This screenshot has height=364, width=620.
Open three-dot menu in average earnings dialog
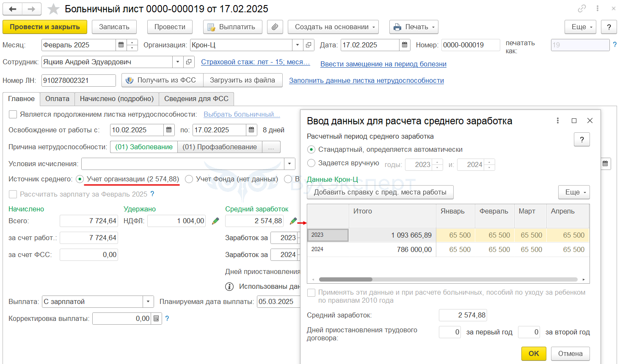coord(558,121)
